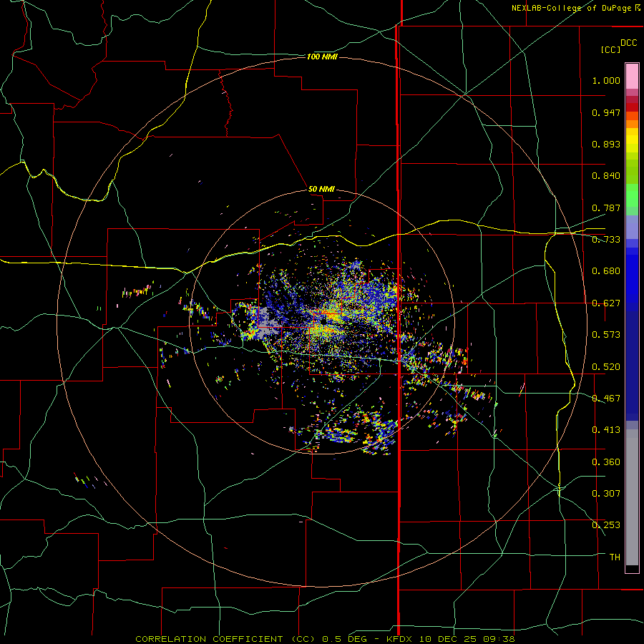The image size is (644, 644).
Task: Click the 0.627 scale value
Action: (x=606, y=303)
